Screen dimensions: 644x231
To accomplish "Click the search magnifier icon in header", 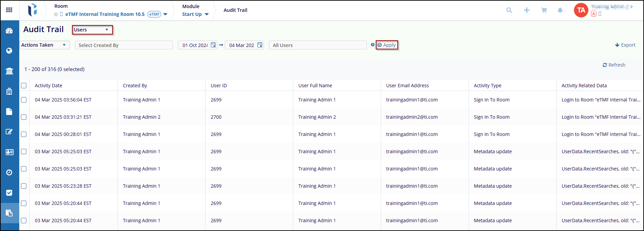I will [x=509, y=10].
